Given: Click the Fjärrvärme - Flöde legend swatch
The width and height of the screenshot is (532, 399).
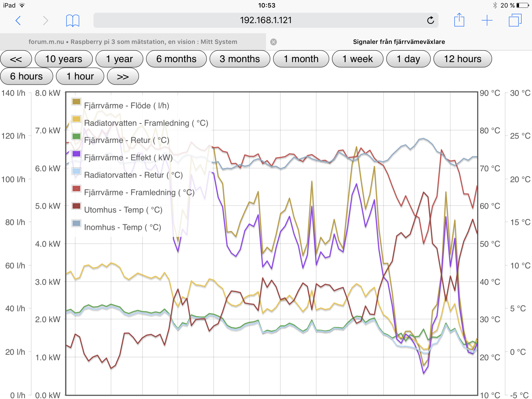Looking at the screenshot, I should click(76, 102).
